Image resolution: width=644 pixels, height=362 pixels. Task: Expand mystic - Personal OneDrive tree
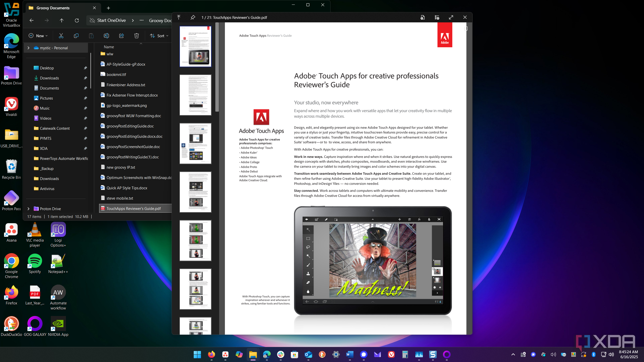tap(28, 48)
